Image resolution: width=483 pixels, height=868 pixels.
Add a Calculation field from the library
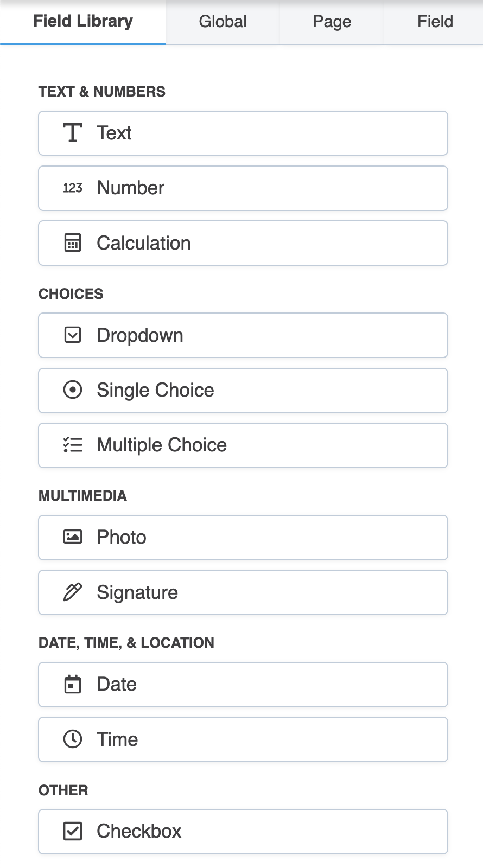click(243, 243)
